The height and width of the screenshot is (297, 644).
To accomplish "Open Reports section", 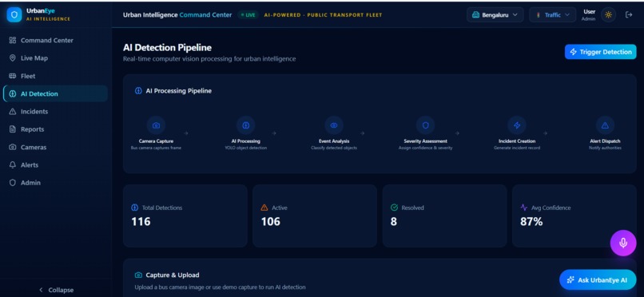I will (x=55, y=129).
